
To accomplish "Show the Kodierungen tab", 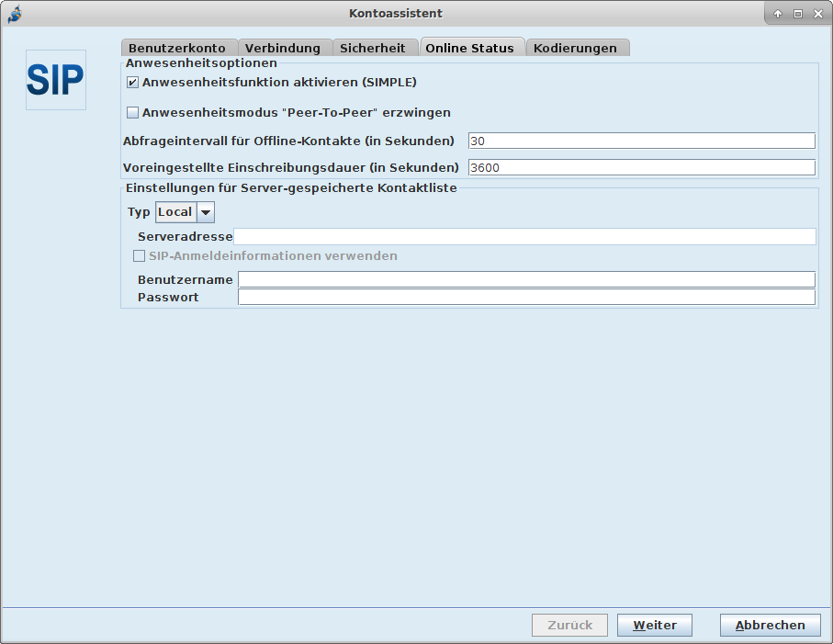I will [x=575, y=48].
